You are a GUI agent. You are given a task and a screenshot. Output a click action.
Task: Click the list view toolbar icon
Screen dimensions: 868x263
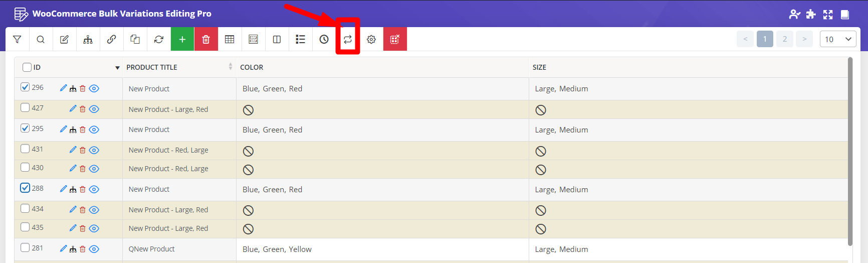point(300,39)
